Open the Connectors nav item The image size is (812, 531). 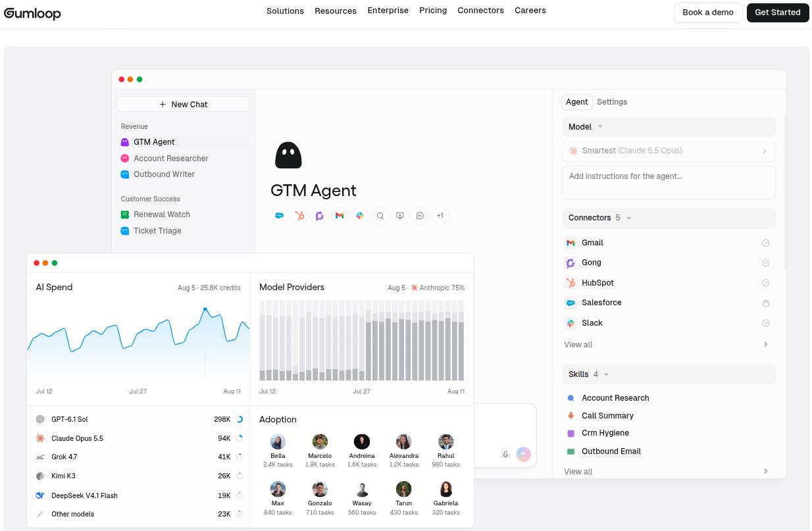tap(481, 11)
